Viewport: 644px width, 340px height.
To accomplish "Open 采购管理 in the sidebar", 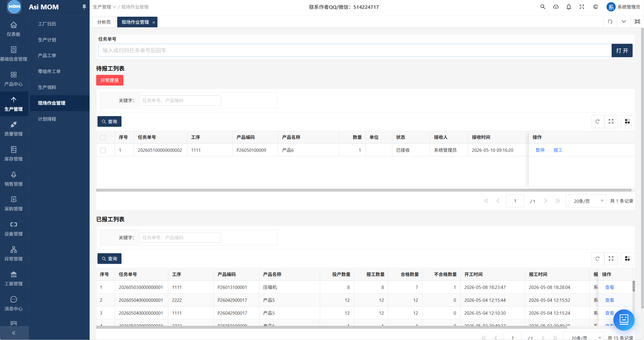I will [x=14, y=203].
